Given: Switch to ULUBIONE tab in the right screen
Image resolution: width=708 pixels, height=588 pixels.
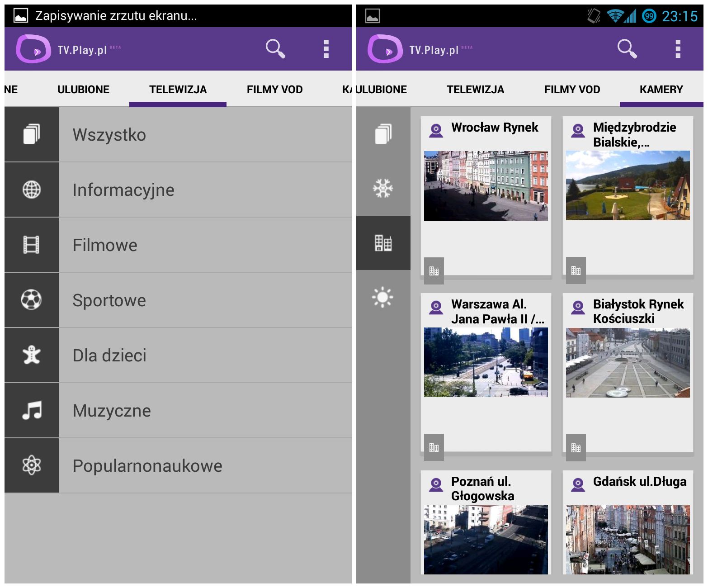Looking at the screenshot, I should click(x=381, y=89).
